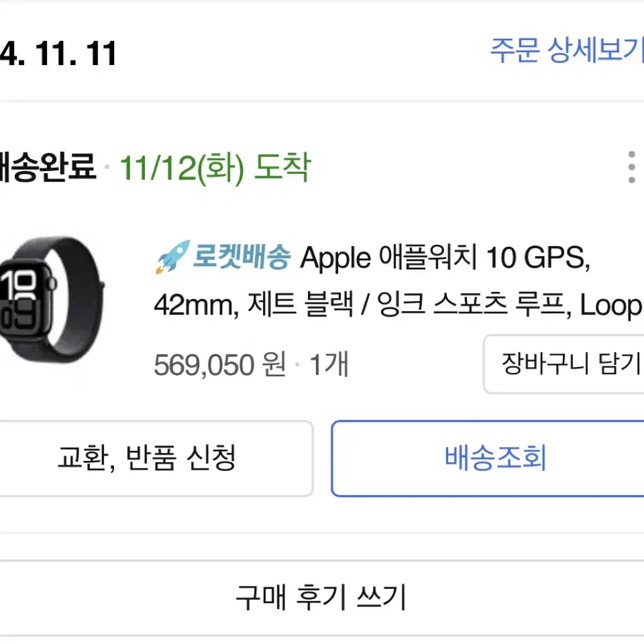Click the 배송완료 delivery status label
644x644 pixels.
click(48, 167)
